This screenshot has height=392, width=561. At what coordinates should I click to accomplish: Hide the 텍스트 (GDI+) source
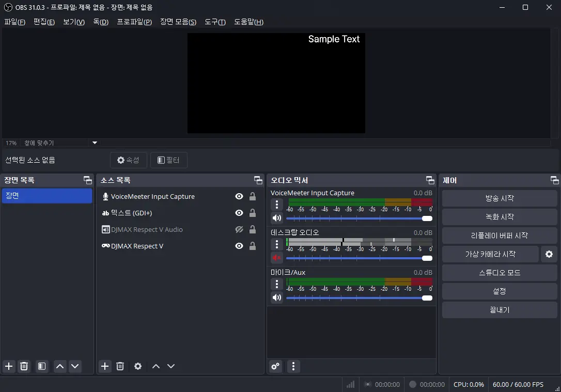239,213
